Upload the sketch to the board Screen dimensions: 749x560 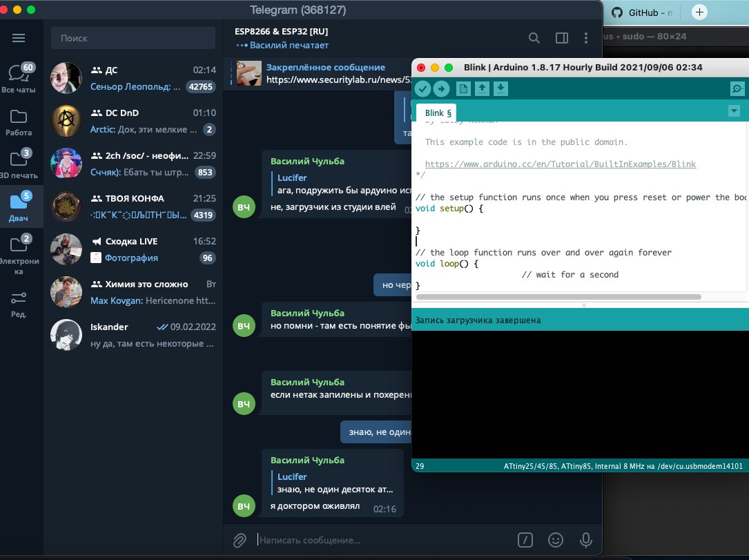441,88
